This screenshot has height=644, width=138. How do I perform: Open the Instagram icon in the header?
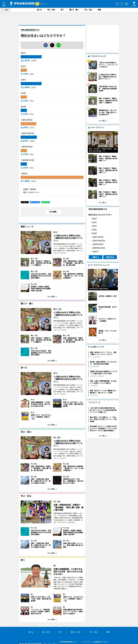pyautogui.click(x=126, y=4)
